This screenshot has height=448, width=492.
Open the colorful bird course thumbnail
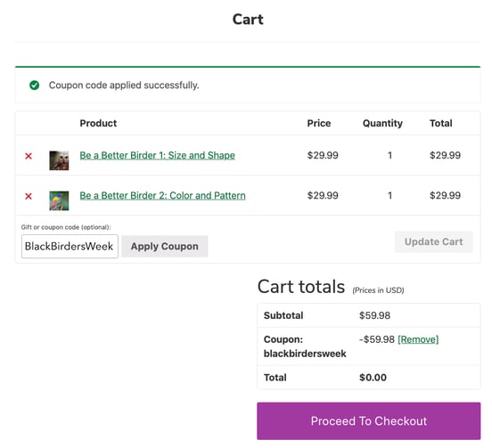[x=59, y=200]
